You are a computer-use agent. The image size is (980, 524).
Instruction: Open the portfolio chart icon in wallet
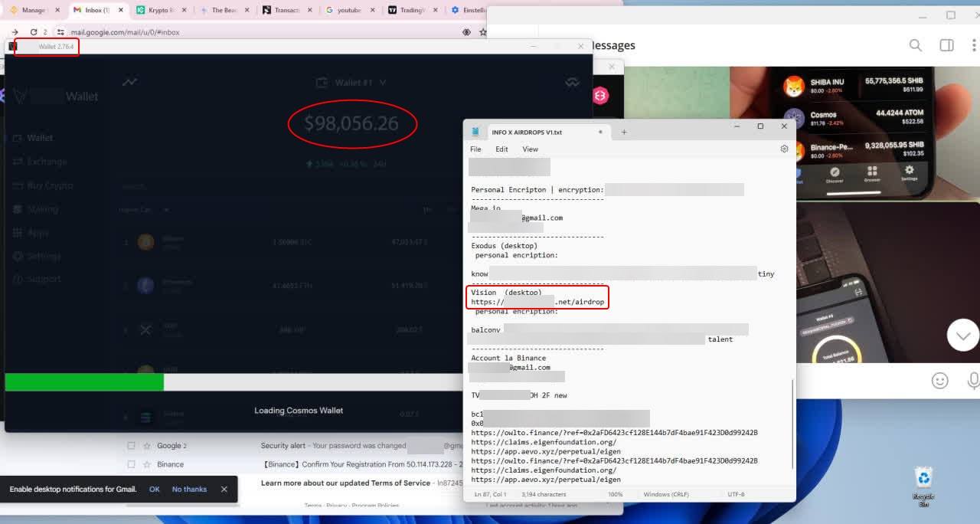click(x=130, y=82)
